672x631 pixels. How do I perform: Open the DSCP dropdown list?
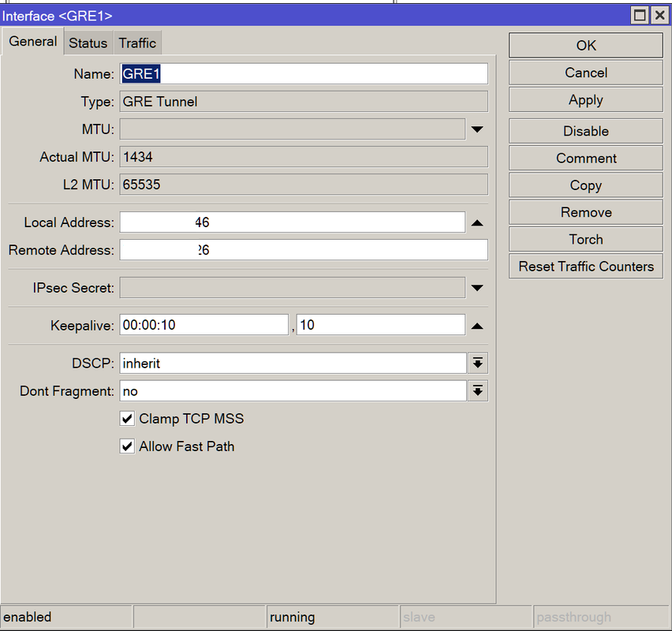478,364
